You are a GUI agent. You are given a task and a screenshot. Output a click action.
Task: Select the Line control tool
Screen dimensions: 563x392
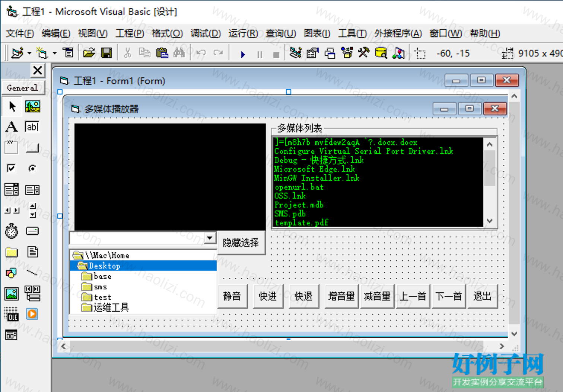pyautogui.click(x=33, y=273)
